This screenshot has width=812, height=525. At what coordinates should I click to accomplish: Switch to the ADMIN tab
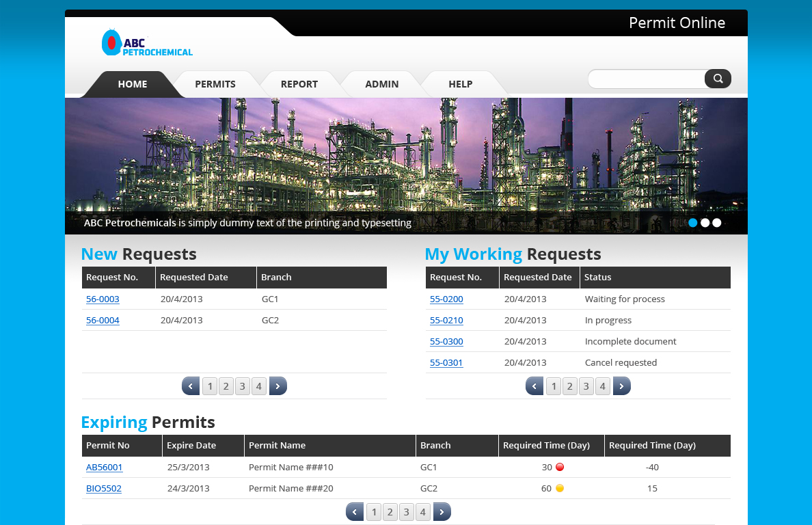(x=382, y=84)
